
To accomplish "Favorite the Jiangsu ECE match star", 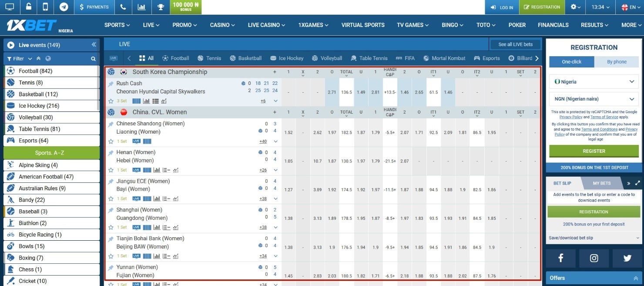I will tap(111, 199).
